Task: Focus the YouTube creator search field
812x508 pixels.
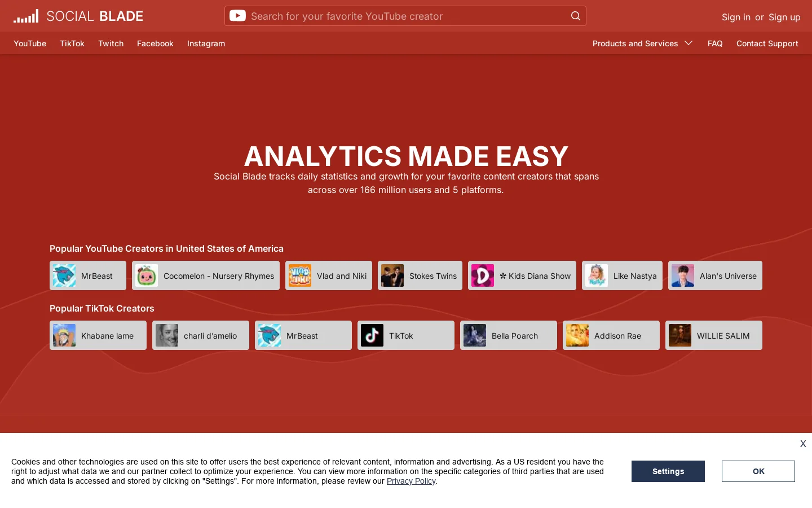Action: coord(405,16)
